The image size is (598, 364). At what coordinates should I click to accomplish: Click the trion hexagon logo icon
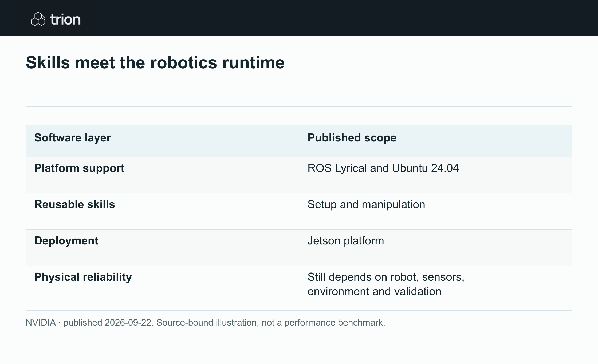38,19
